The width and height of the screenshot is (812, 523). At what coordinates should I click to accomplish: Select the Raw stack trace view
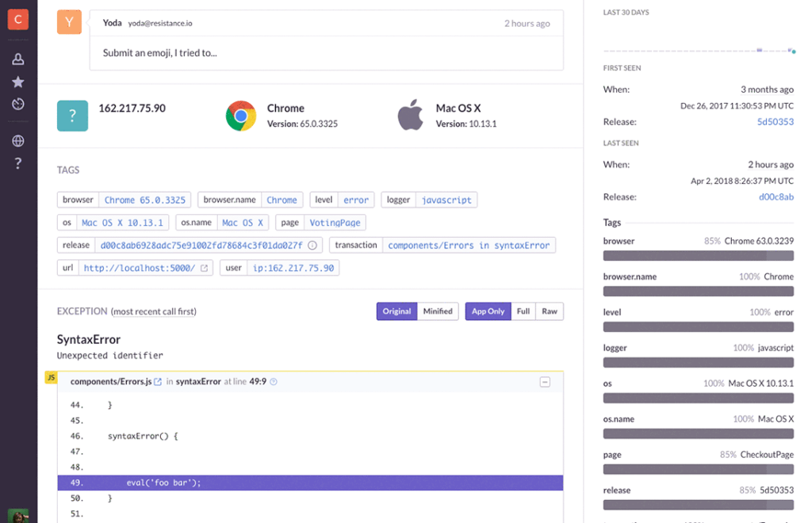[x=550, y=311]
